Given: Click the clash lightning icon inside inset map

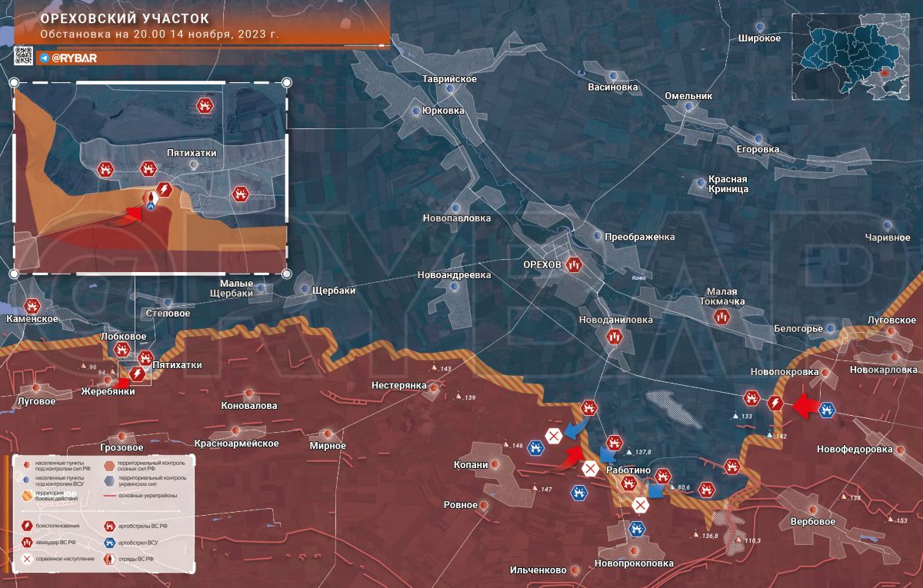Looking at the screenshot, I should pyautogui.click(x=163, y=190).
